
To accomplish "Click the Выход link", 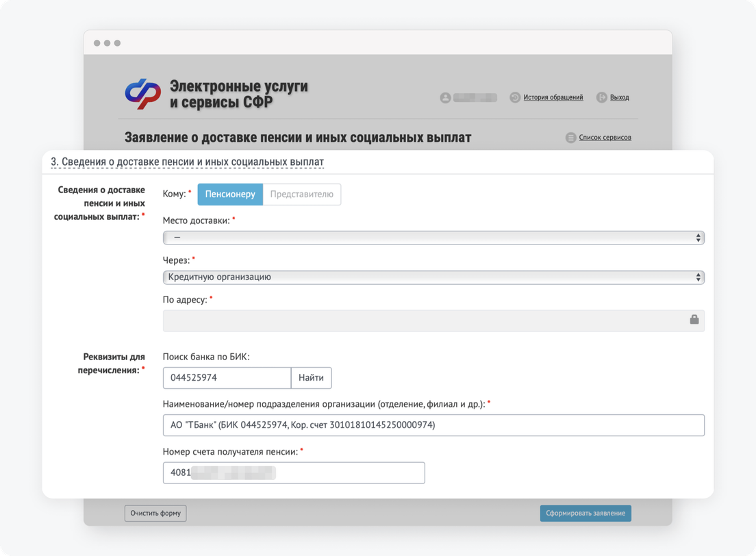I will [620, 97].
